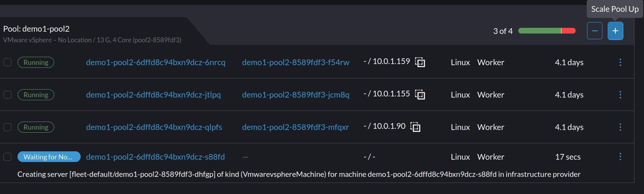This screenshot has width=644, height=194.
Task: Copy IP address 10.0.1.155 to clipboard
Action: pos(420,95)
